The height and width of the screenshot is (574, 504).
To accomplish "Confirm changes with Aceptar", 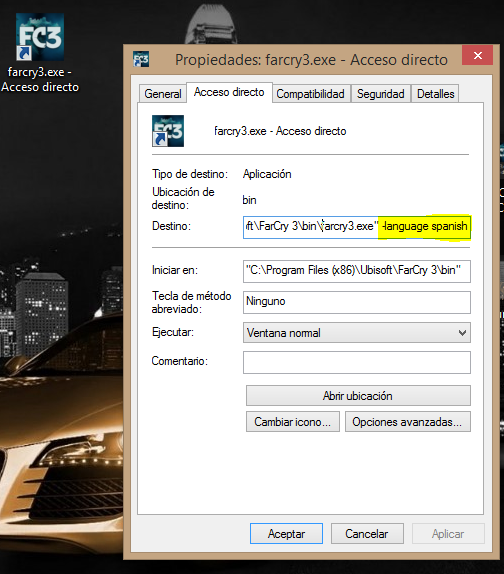I will [286, 534].
